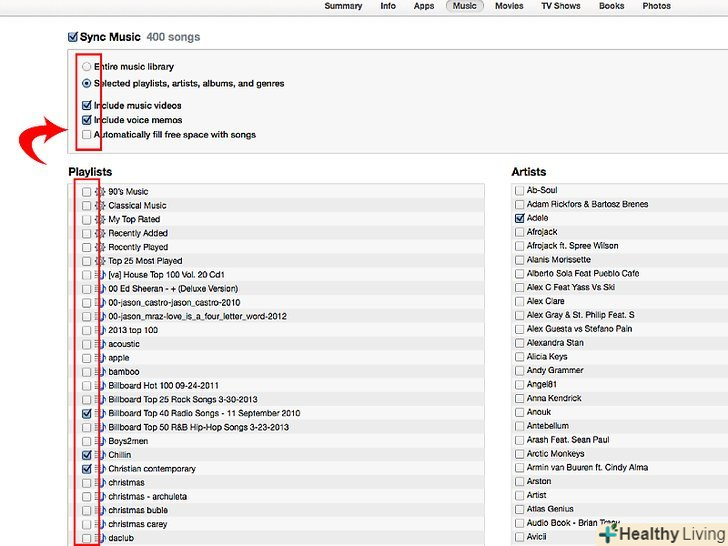Viewport: 728px width, 546px height.
Task: Click playlist icon beside [va] House Top 100
Action: coord(100,275)
